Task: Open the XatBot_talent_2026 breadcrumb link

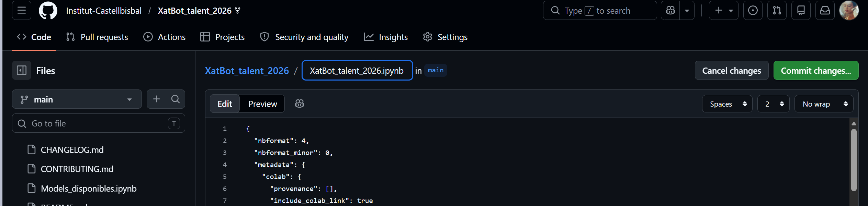Action: [247, 71]
